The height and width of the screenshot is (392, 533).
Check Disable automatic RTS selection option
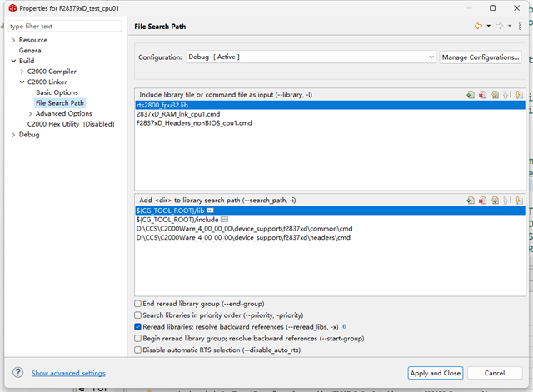point(138,350)
